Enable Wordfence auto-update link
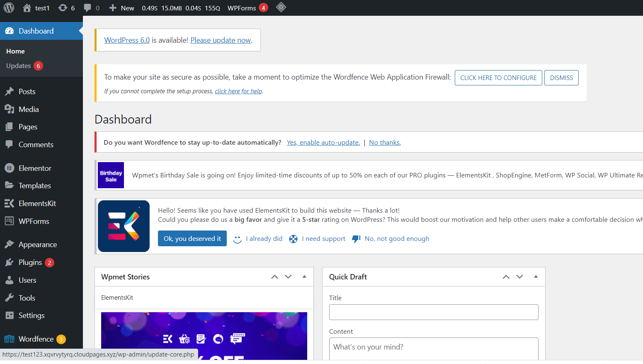643x364 pixels. [x=323, y=143]
